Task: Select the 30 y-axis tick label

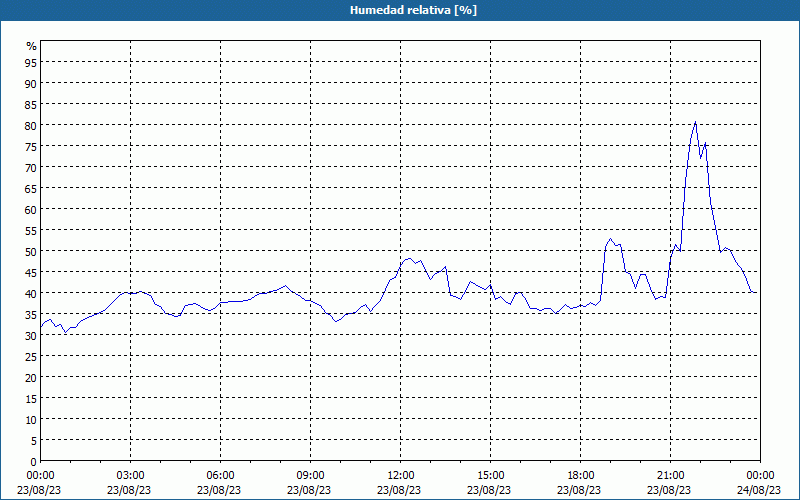Action: [31, 335]
